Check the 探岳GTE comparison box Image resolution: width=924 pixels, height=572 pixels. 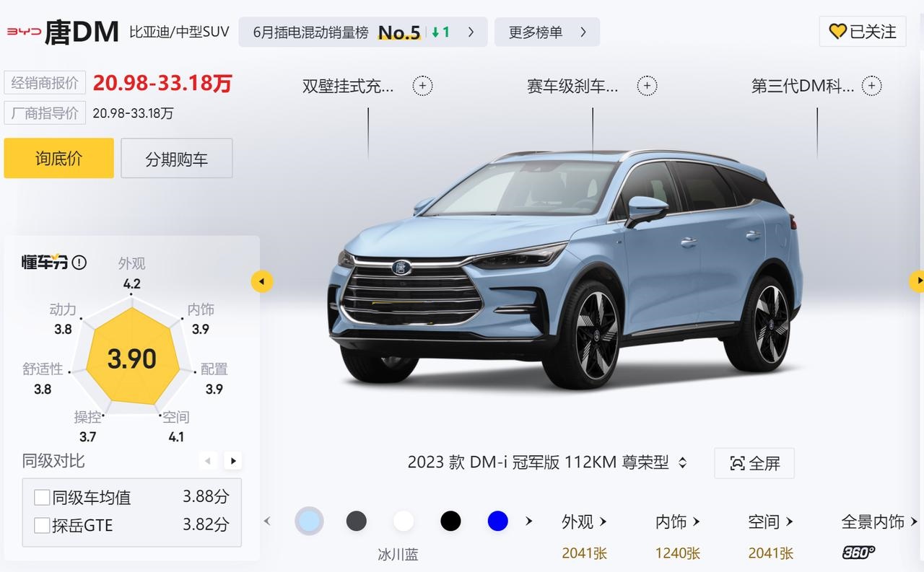tap(42, 525)
